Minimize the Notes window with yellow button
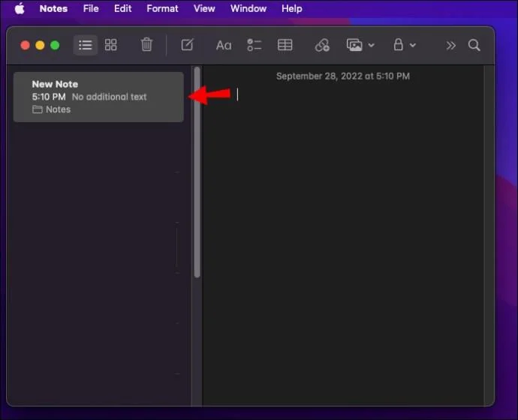The image size is (518, 420). pyautogui.click(x=40, y=45)
